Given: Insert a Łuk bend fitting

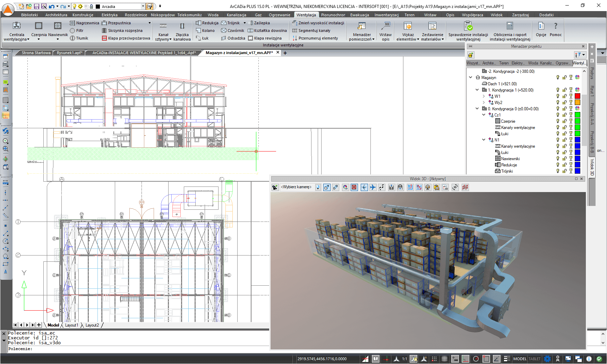Looking at the screenshot, I should point(202,38).
